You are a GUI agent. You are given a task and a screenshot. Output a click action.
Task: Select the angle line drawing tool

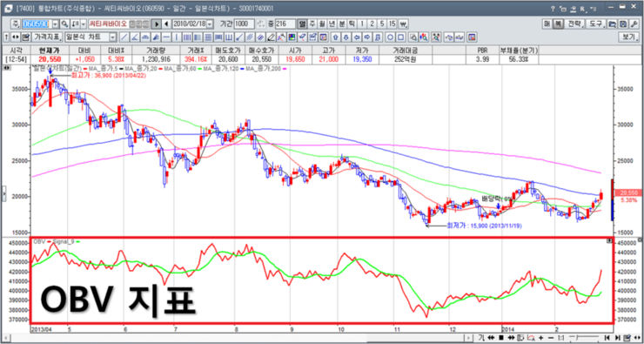134,37
